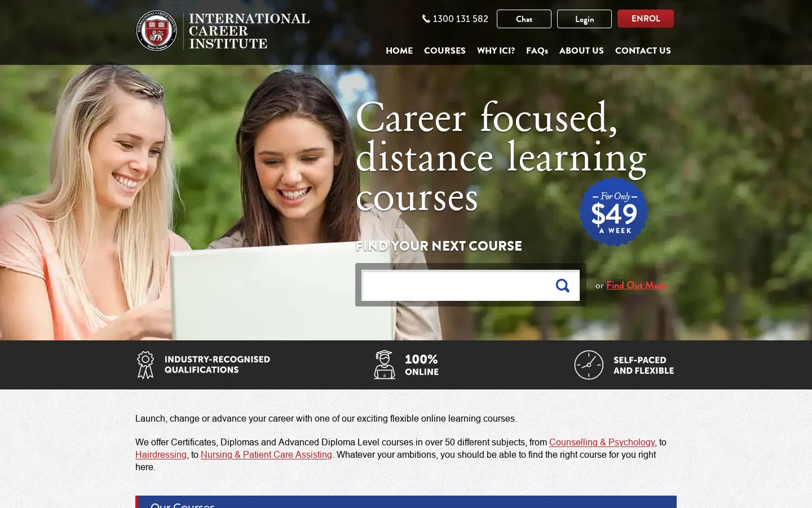Click the Login button
Screen dimensions: 812x508
584,19
